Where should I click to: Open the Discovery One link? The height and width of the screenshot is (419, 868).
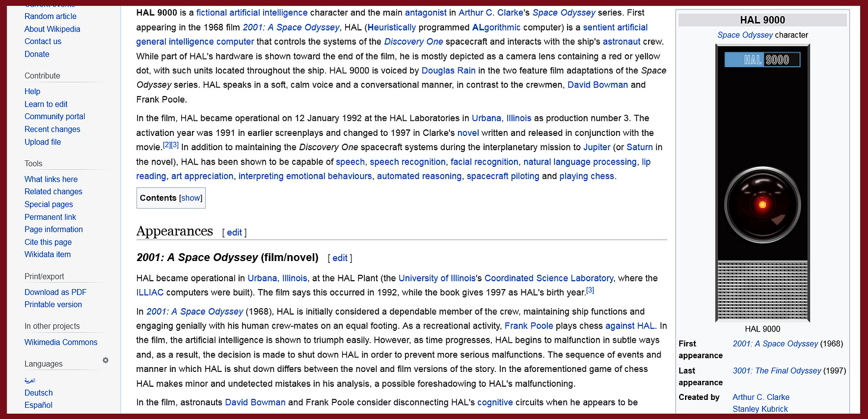pos(413,42)
